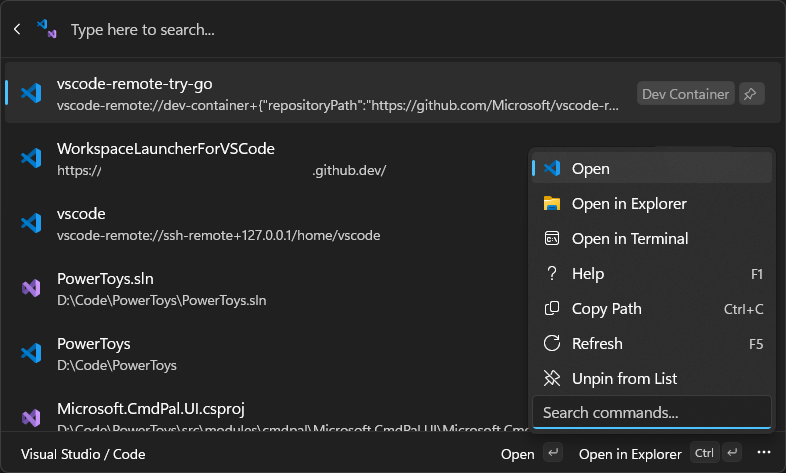Choose Open in the context menu
Image resolution: width=786 pixels, height=473 pixels.
point(651,168)
